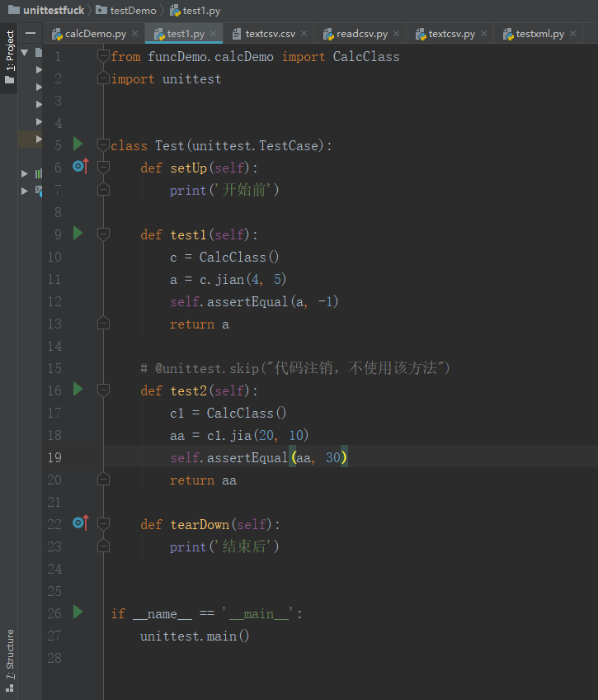The image size is (598, 700).
Task: Close the calcDemo.py tab
Action: tap(135, 34)
